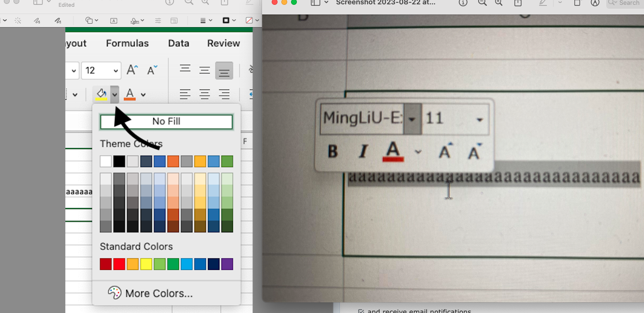Click zoom in on Screenshot 2023-08-22 window
The image size is (644, 313).
[x=498, y=3]
